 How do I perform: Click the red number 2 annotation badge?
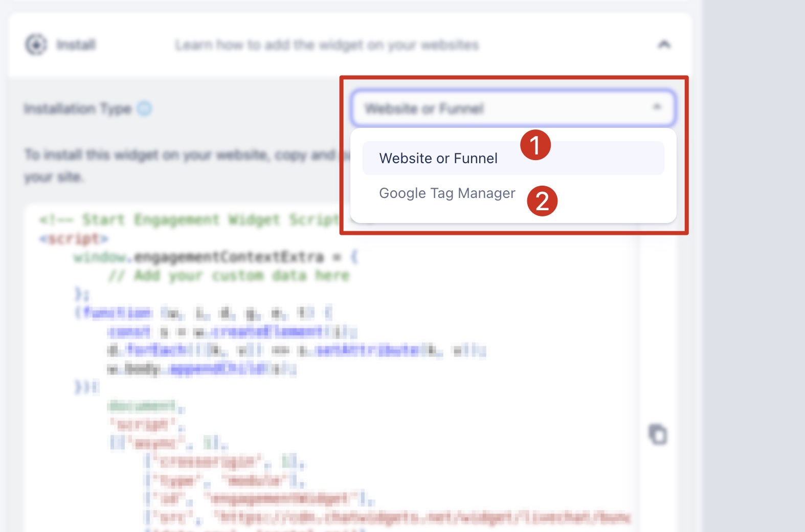(542, 201)
